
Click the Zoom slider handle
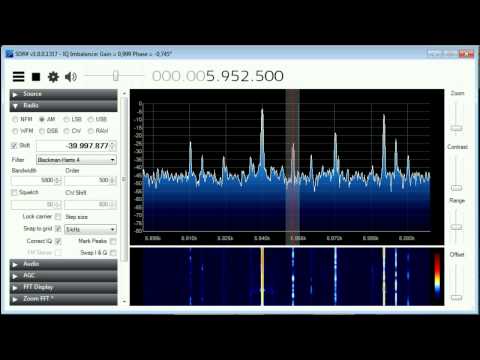click(456, 128)
